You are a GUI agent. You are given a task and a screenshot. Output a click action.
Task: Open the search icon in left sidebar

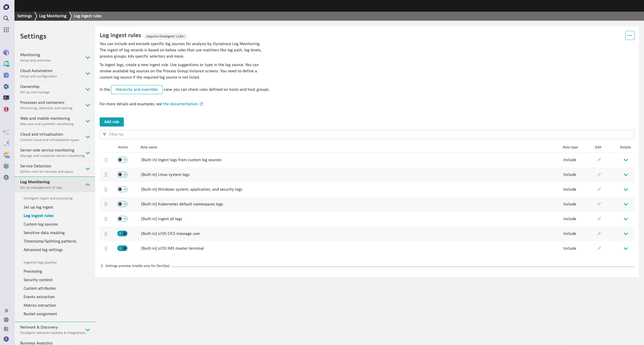[x=6, y=18]
